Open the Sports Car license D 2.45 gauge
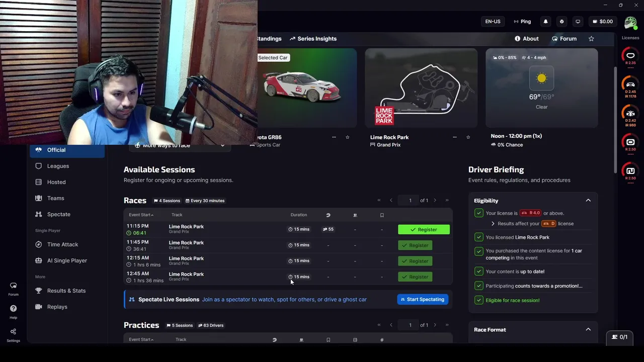Screen dimensions: 644x362 tap(630, 86)
